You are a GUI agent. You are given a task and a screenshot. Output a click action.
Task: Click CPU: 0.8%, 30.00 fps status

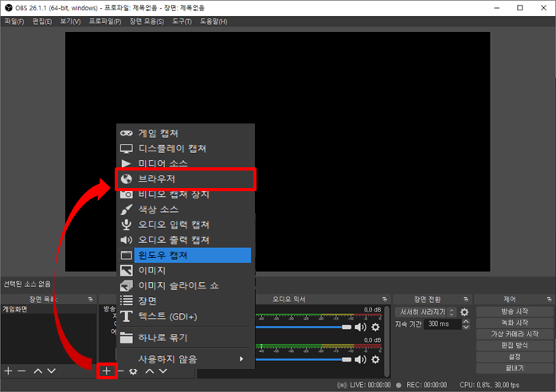(x=489, y=385)
